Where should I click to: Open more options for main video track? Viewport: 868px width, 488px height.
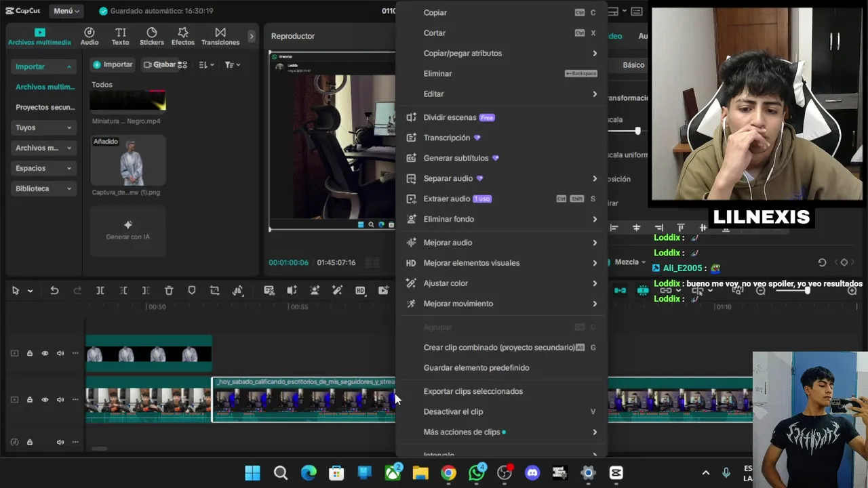tap(75, 400)
